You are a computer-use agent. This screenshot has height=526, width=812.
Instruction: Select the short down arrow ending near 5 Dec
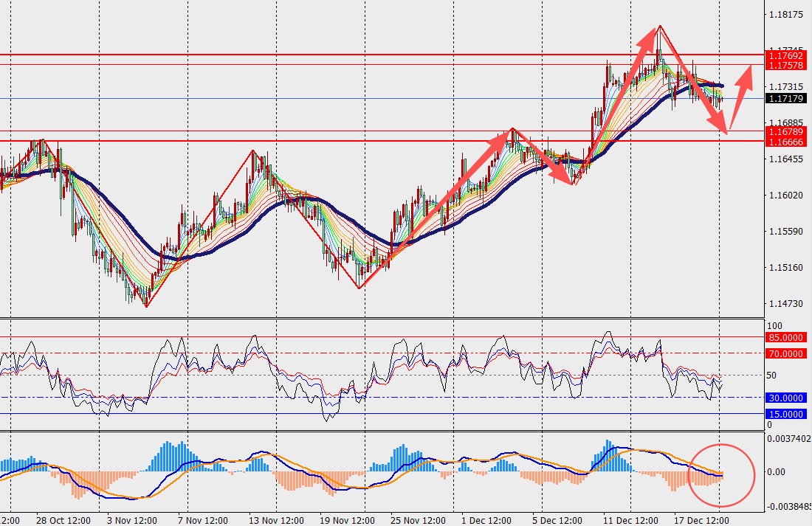coord(544,158)
